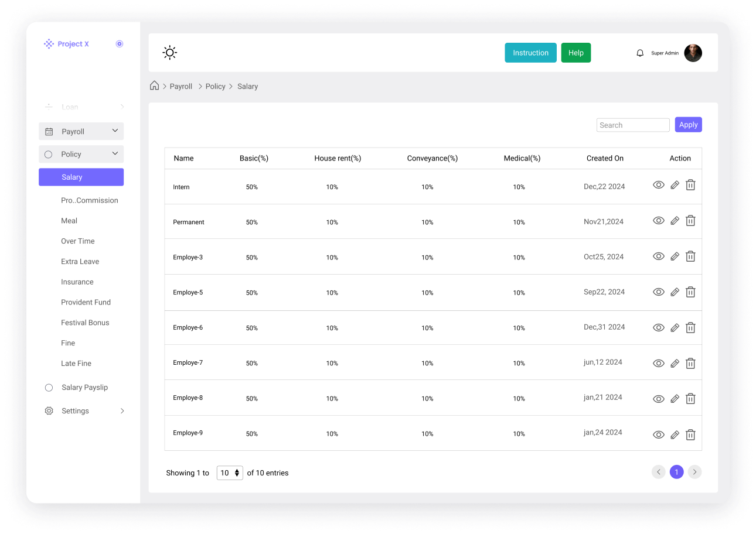Go to the next page arrow

(x=694, y=472)
